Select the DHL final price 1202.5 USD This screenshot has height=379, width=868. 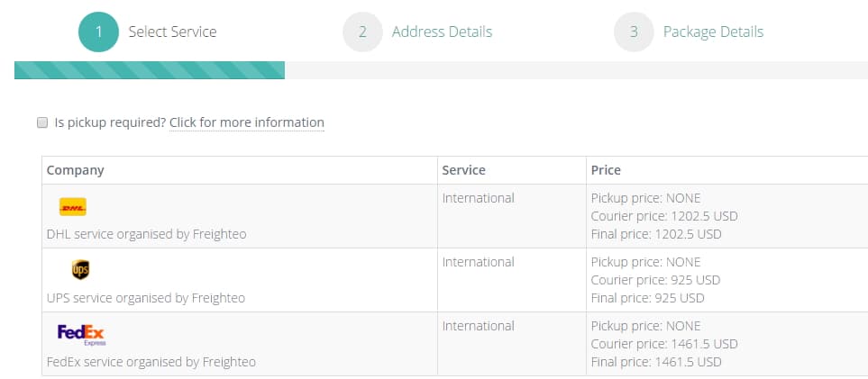pyautogui.click(x=656, y=234)
